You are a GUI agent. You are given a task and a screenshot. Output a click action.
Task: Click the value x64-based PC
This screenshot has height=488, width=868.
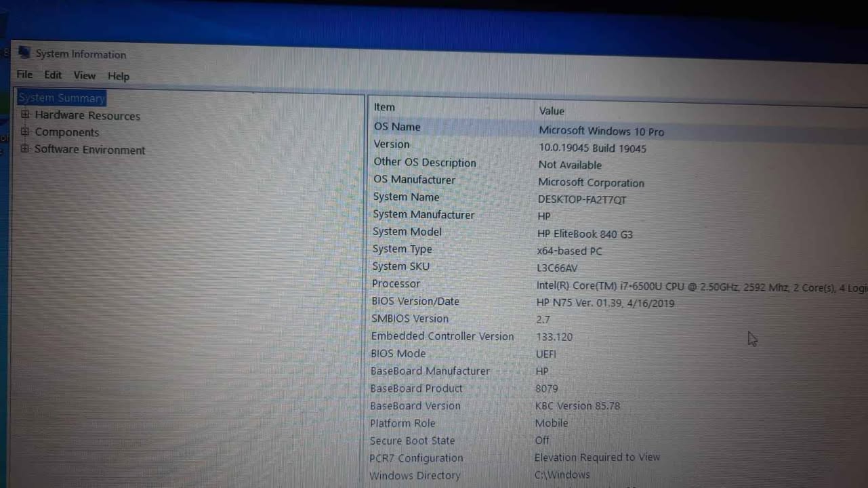tap(570, 251)
